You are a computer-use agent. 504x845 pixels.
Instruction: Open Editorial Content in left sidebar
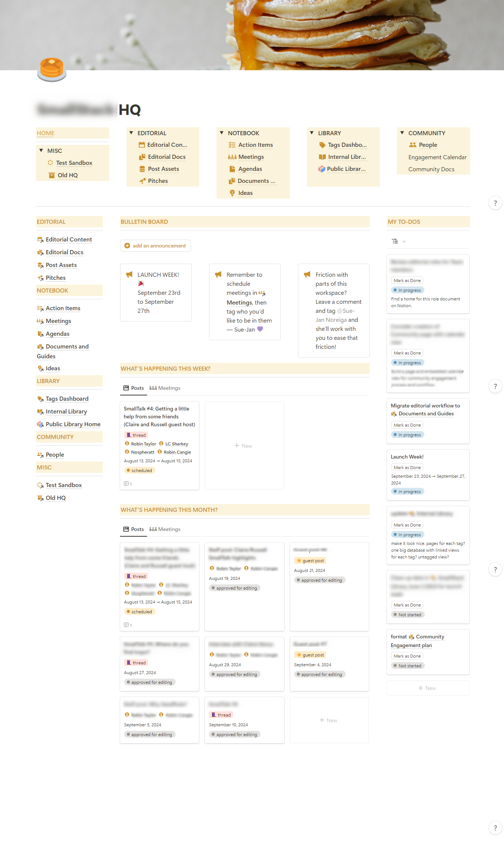tap(69, 240)
